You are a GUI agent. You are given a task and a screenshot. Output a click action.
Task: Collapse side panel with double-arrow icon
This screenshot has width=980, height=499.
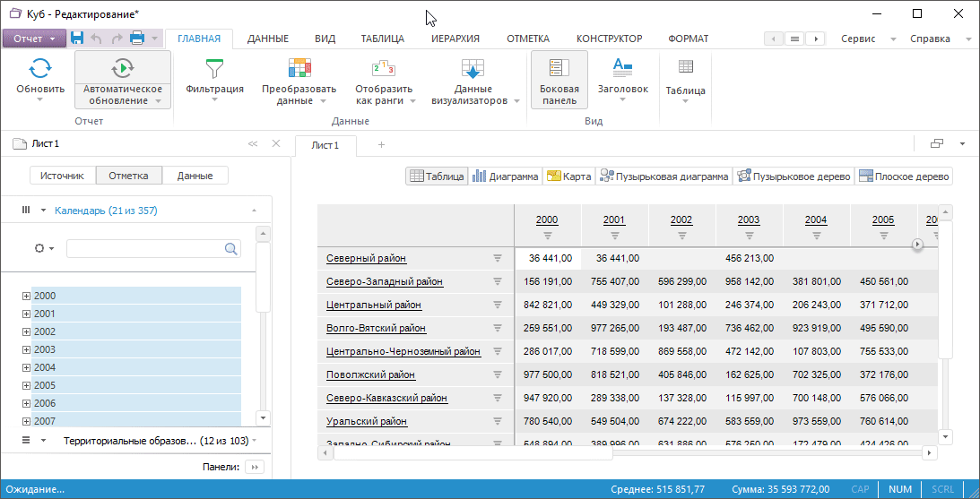point(253,143)
